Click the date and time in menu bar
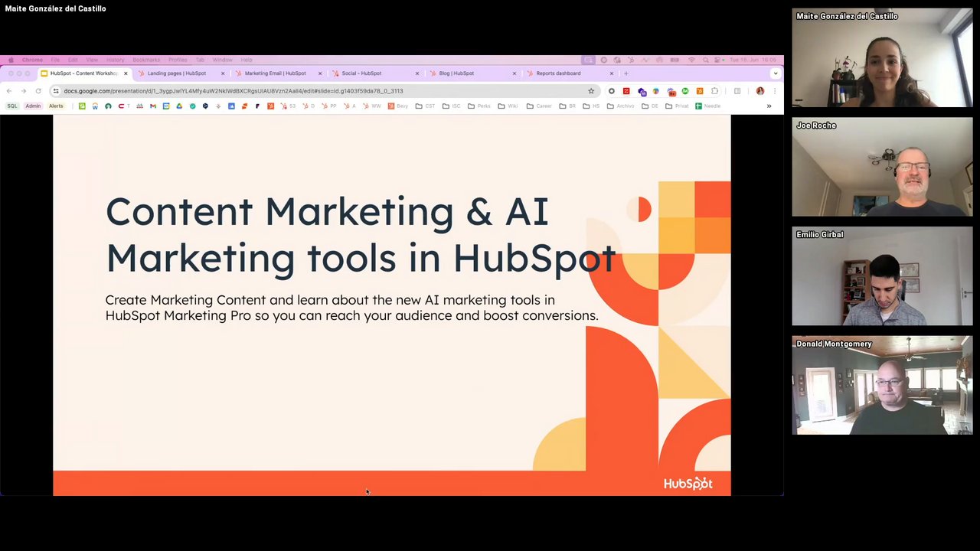Image resolution: width=980 pixels, height=551 pixels. (x=753, y=60)
